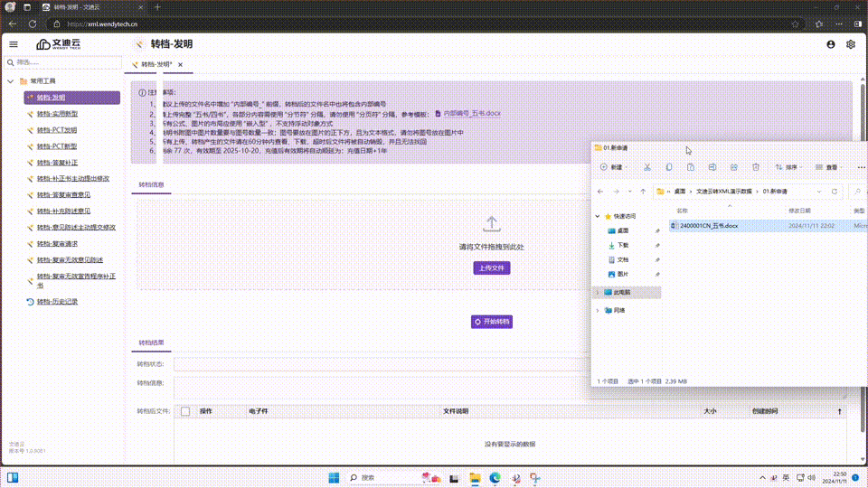Click the Share icon in File Explorer
The height and width of the screenshot is (488, 868).
pos(733,167)
